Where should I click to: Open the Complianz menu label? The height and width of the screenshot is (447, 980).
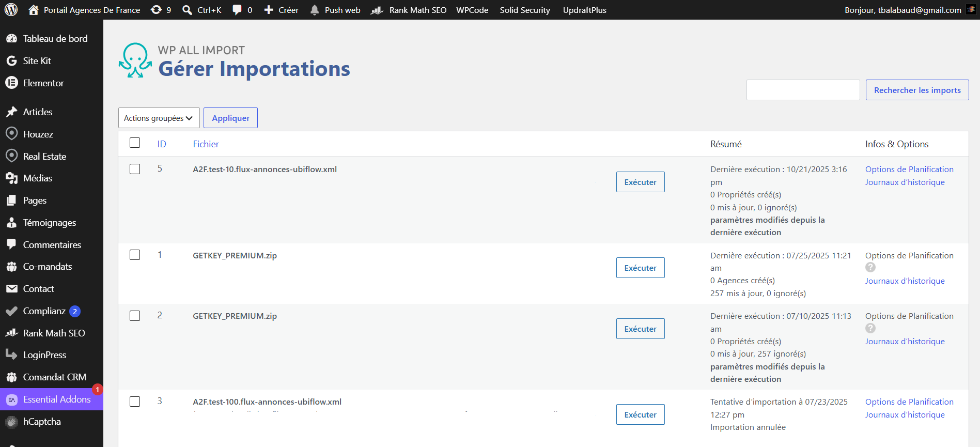pyautogui.click(x=44, y=311)
